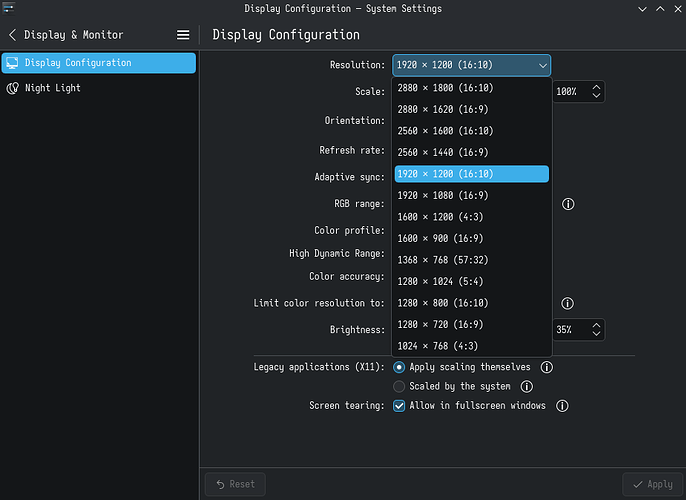Viewport: 686px width, 500px height.
Task: Collapse the Resolution dropdown combo box
Action: click(471, 65)
